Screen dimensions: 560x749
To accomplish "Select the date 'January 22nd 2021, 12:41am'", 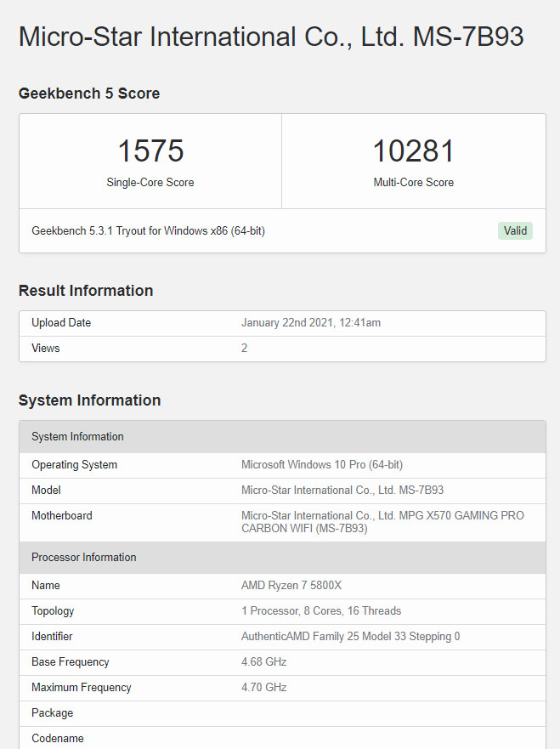I will click(x=311, y=323).
